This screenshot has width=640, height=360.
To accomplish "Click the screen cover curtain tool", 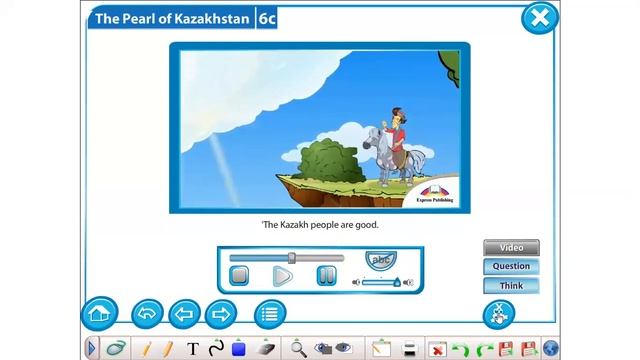I will pos(409,349).
